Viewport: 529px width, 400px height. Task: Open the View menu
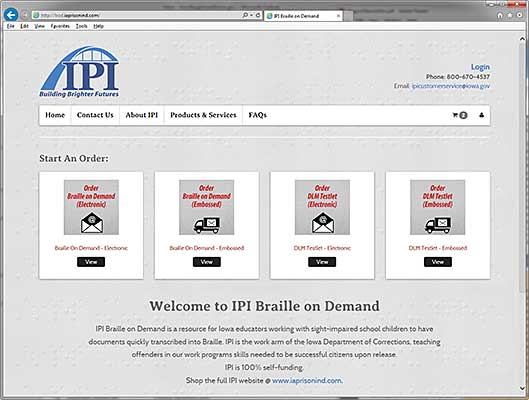(39, 26)
